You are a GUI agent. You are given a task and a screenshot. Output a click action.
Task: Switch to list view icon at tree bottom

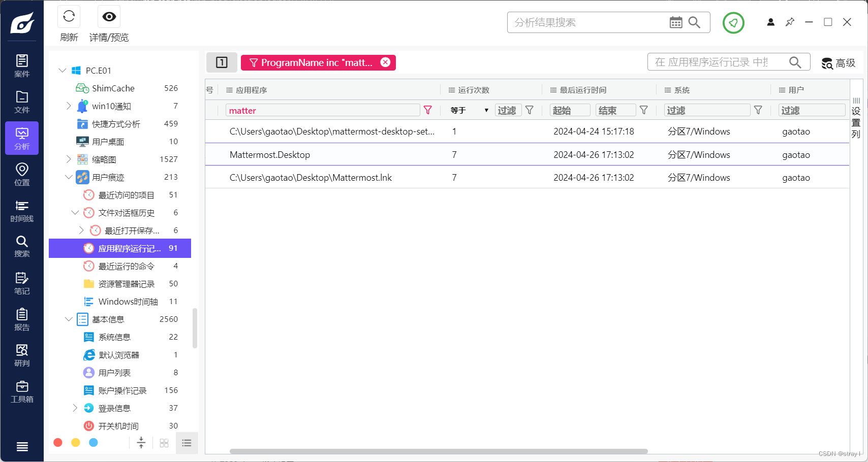[x=187, y=443]
